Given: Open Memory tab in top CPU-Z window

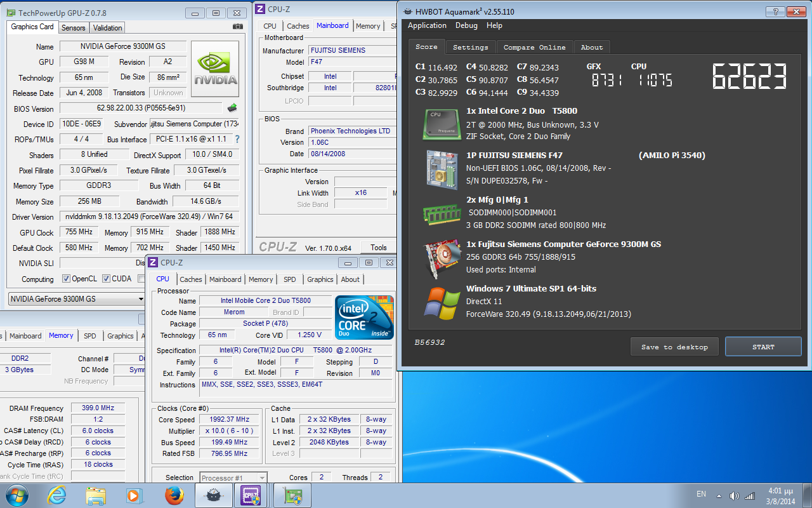Looking at the screenshot, I should (368, 26).
